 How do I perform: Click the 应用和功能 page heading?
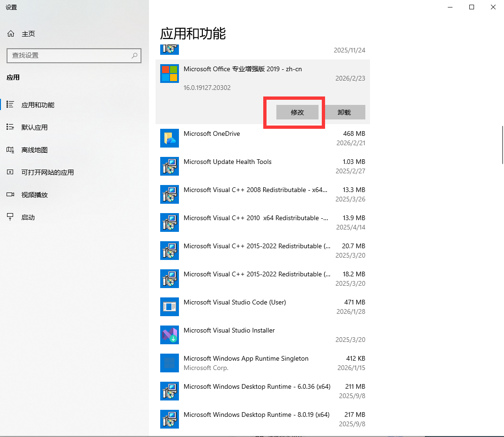[x=193, y=34]
